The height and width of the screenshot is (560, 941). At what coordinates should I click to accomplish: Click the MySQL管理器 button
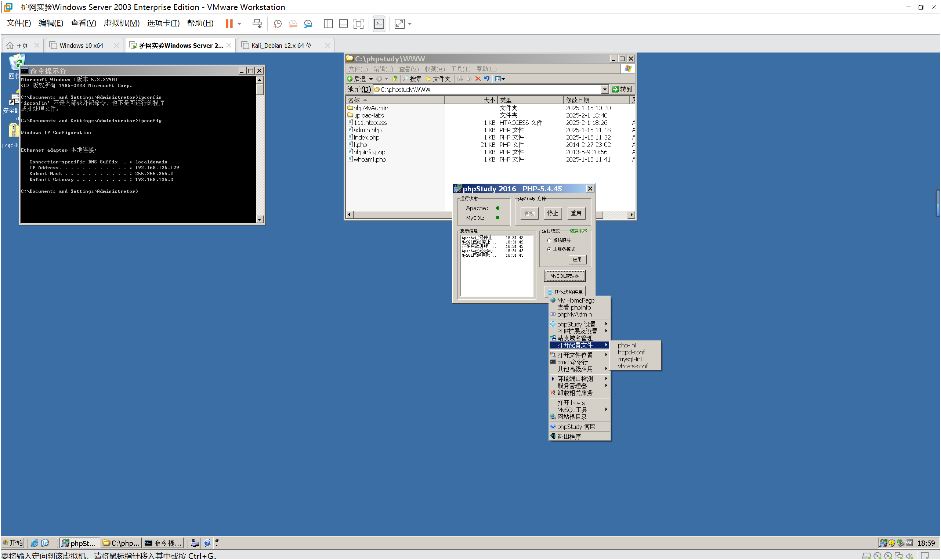tap(564, 276)
